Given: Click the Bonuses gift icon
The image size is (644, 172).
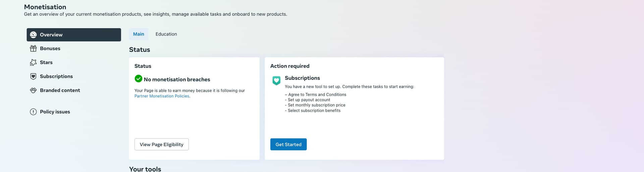Looking at the screenshot, I should coord(33,49).
